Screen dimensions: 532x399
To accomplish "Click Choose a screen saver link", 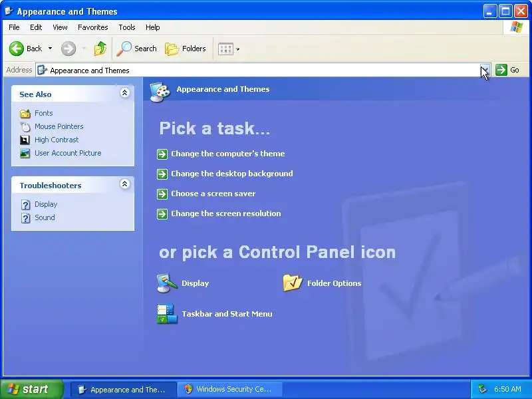I will click(213, 194).
